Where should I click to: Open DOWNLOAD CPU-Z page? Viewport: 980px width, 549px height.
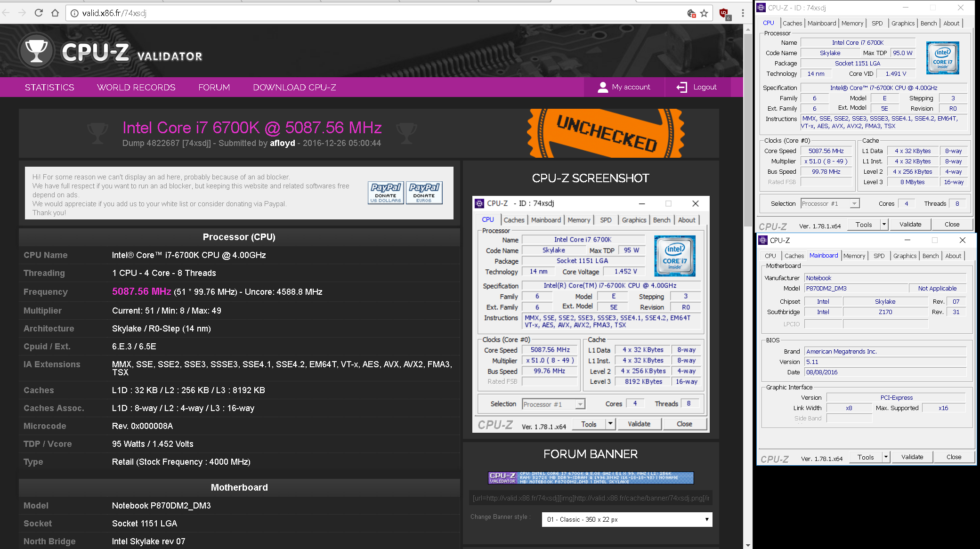[x=294, y=87]
